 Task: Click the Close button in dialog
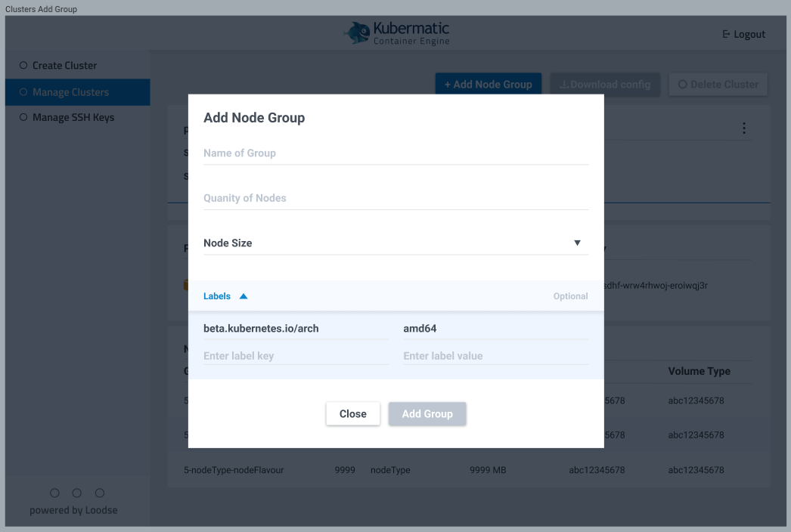point(352,414)
